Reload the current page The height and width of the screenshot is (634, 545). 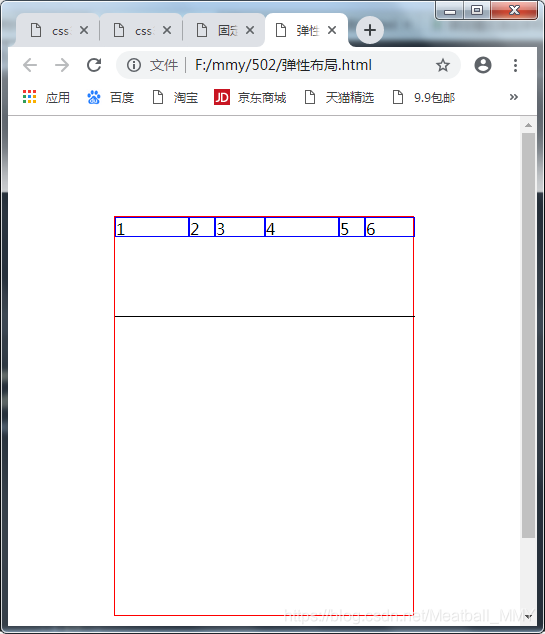tap(94, 65)
